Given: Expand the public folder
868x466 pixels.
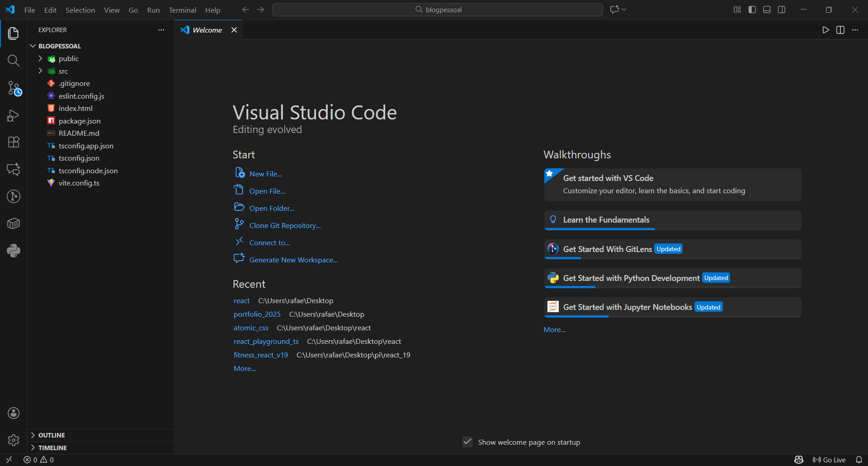Looking at the screenshot, I should tap(68, 59).
